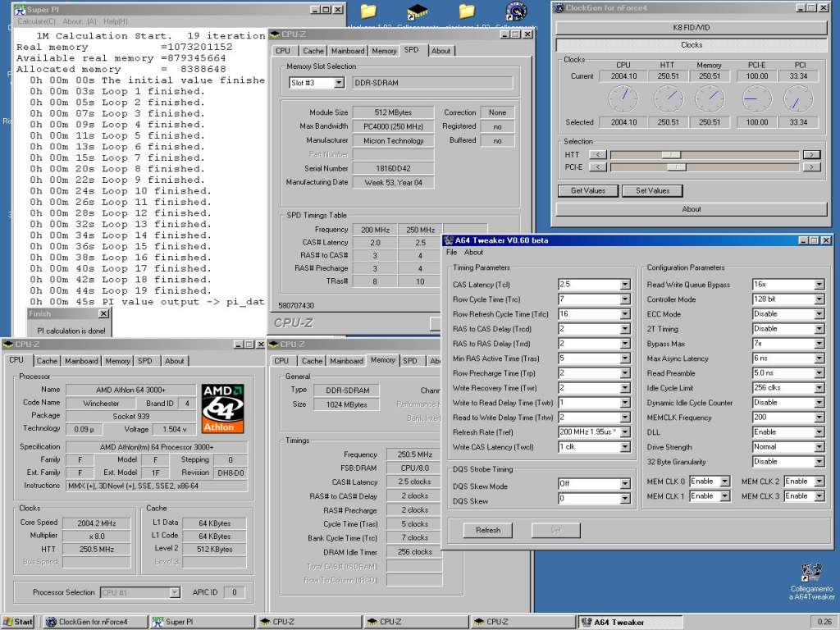Open the File menu in A64 Tweaker
840x630 pixels.
click(x=452, y=253)
